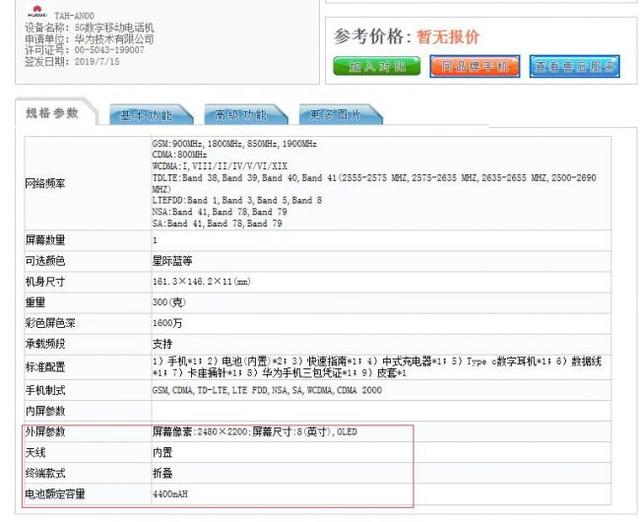Select the CDMA:800MHz line
The image size is (640, 522).
180,155
